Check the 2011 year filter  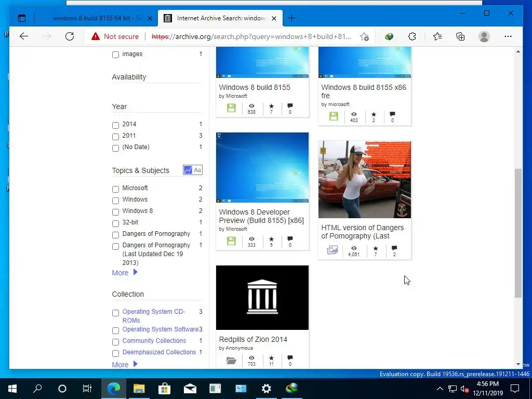click(x=116, y=137)
